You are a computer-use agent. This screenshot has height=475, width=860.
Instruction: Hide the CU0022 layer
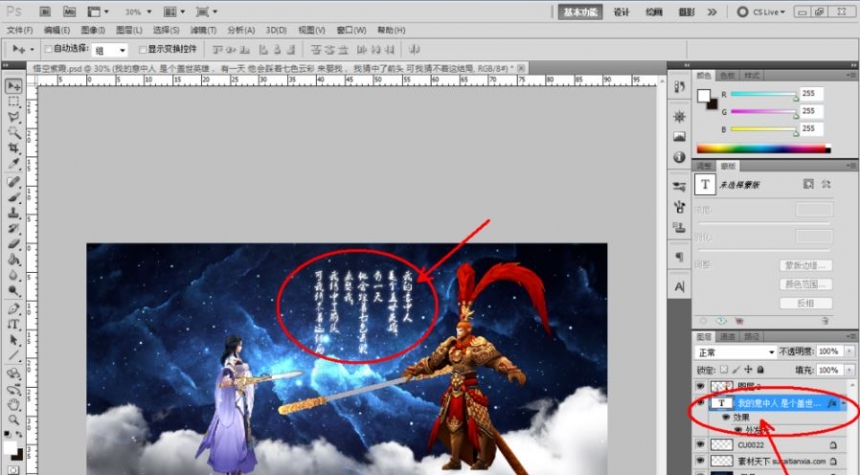(700, 445)
